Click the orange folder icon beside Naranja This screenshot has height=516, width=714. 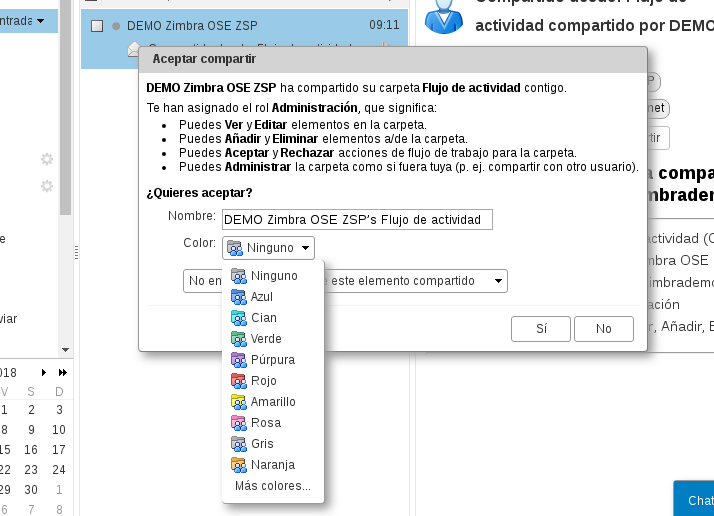(x=239, y=465)
